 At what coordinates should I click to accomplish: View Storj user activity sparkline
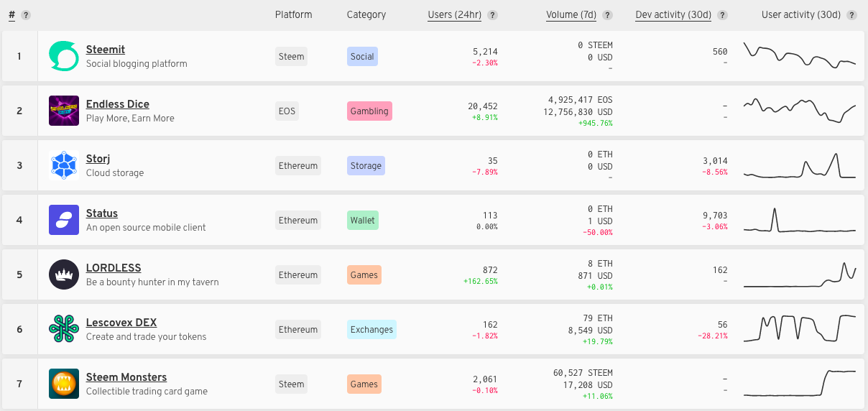click(800, 165)
